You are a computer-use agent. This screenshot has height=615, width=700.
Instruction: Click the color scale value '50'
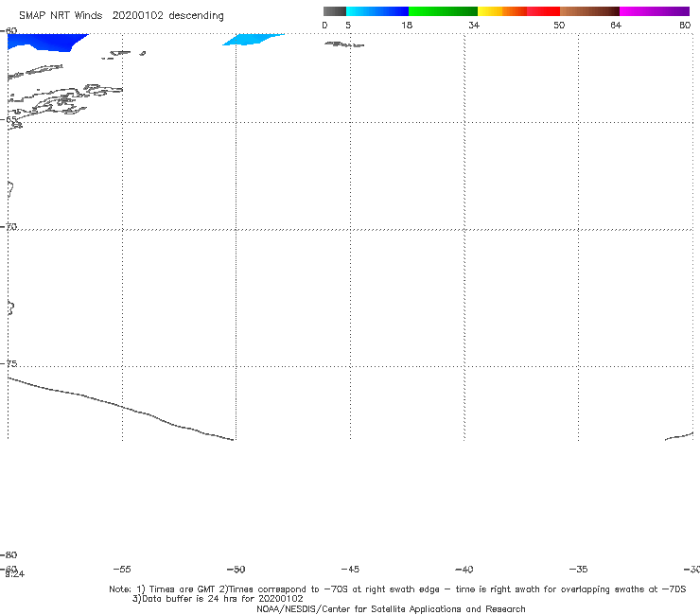(559, 25)
